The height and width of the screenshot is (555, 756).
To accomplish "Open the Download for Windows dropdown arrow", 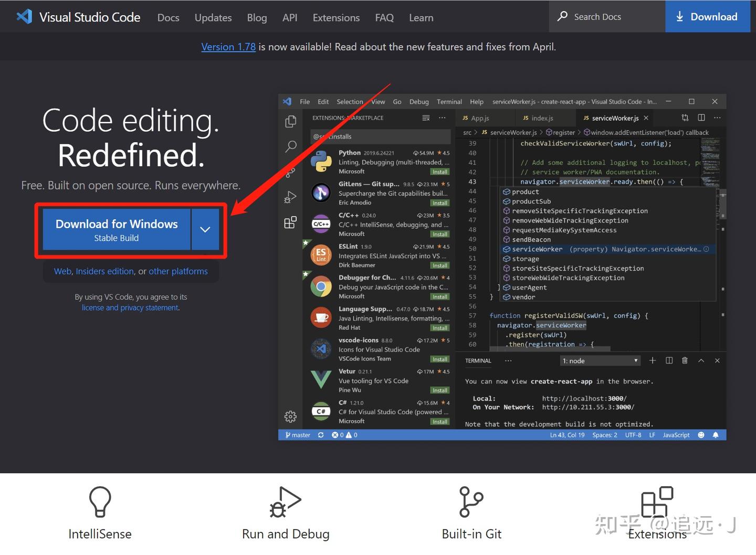I will pos(205,229).
